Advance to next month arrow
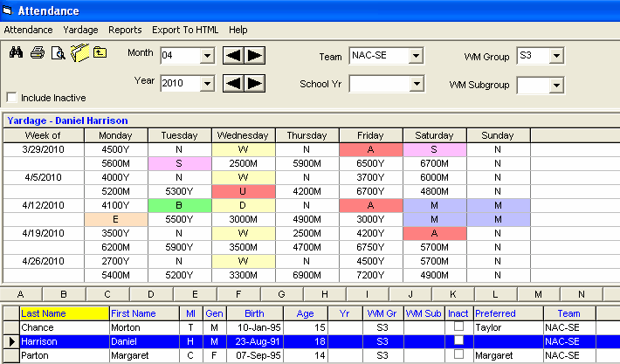This screenshot has width=620, height=364. tap(254, 56)
